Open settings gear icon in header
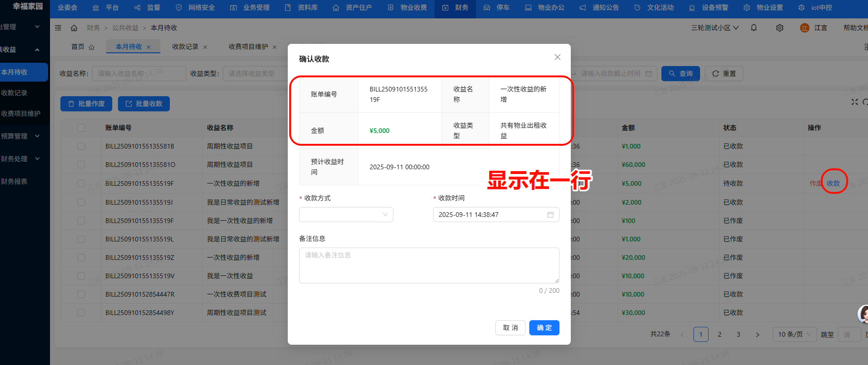This screenshot has width=868, height=365. point(780,28)
